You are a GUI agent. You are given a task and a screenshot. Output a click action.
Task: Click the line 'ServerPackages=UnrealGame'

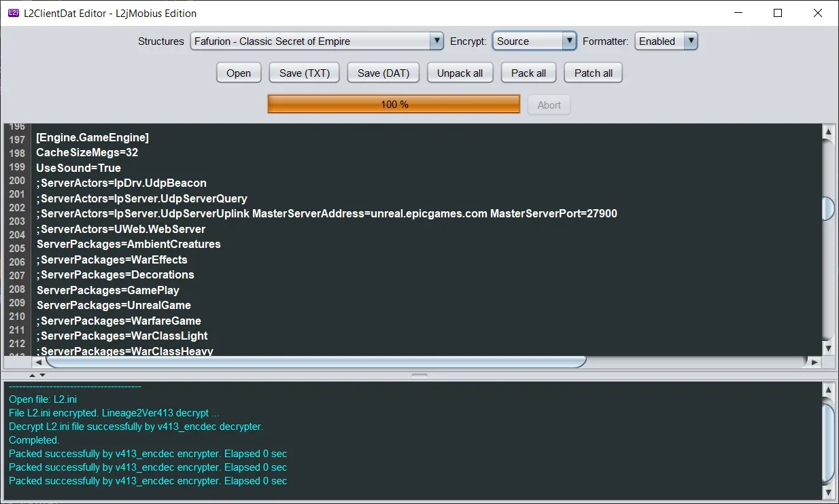114,306
